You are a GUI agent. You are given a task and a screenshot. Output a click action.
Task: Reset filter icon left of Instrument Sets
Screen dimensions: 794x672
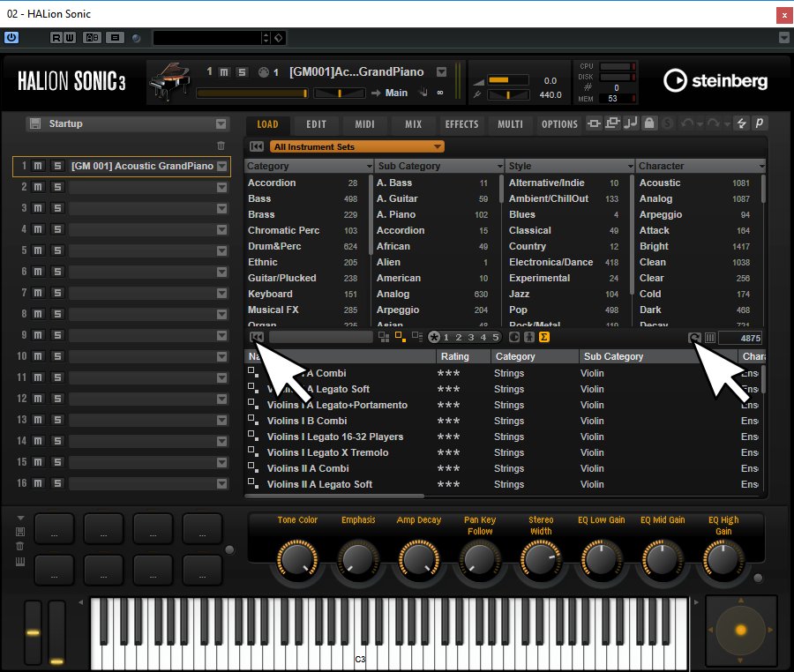pos(257,146)
